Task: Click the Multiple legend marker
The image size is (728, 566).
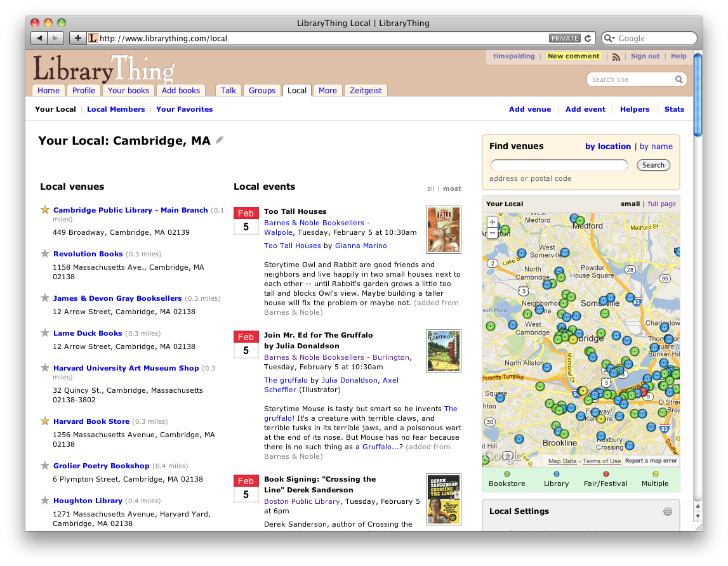Action: [655, 474]
